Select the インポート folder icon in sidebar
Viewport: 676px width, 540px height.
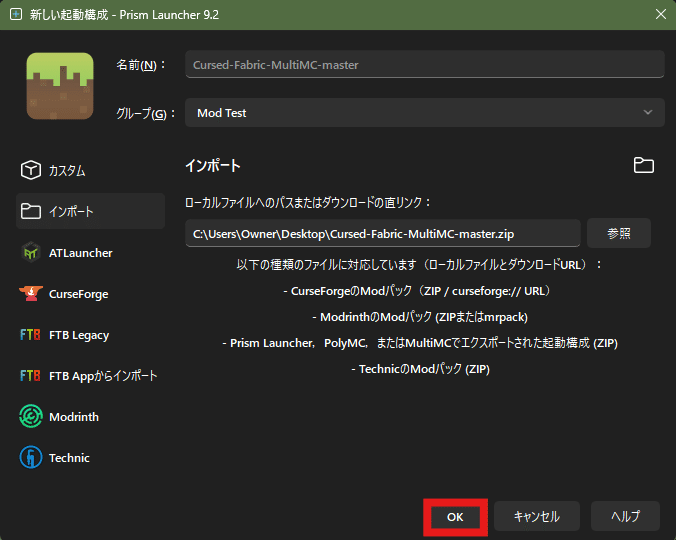coord(31,211)
